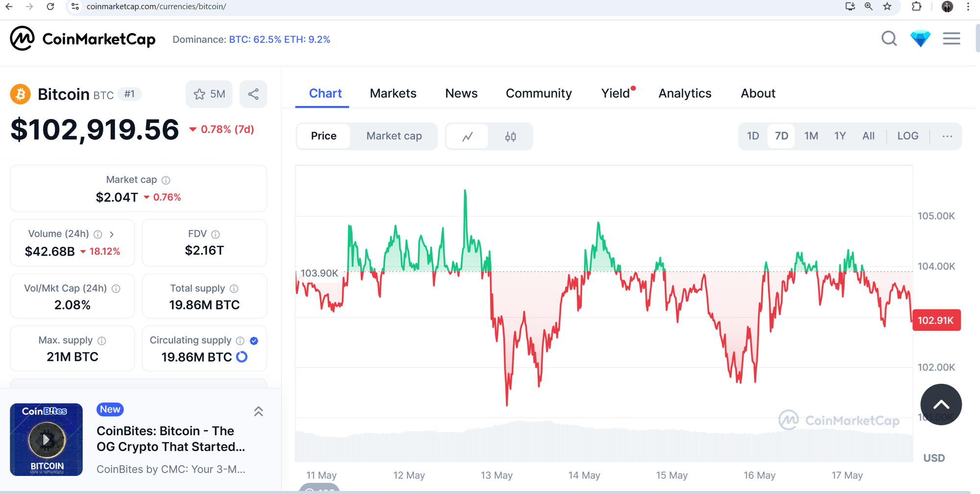The height and width of the screenshot is (494, 980).
Task: Play the CoinBites Bitcoin video thumbnail
Action: click(x=46, y=439)
